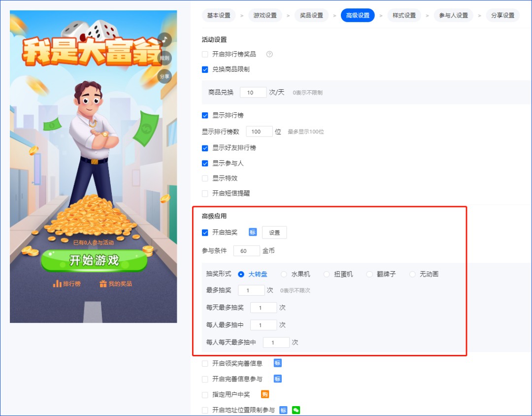Go to the 奖品设置 tab
The height and width of the screenshot is (416, 532).
point(311,15)
